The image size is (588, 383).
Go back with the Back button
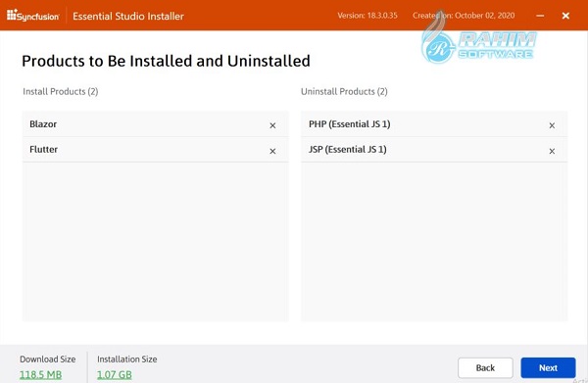tap(485, 367)
